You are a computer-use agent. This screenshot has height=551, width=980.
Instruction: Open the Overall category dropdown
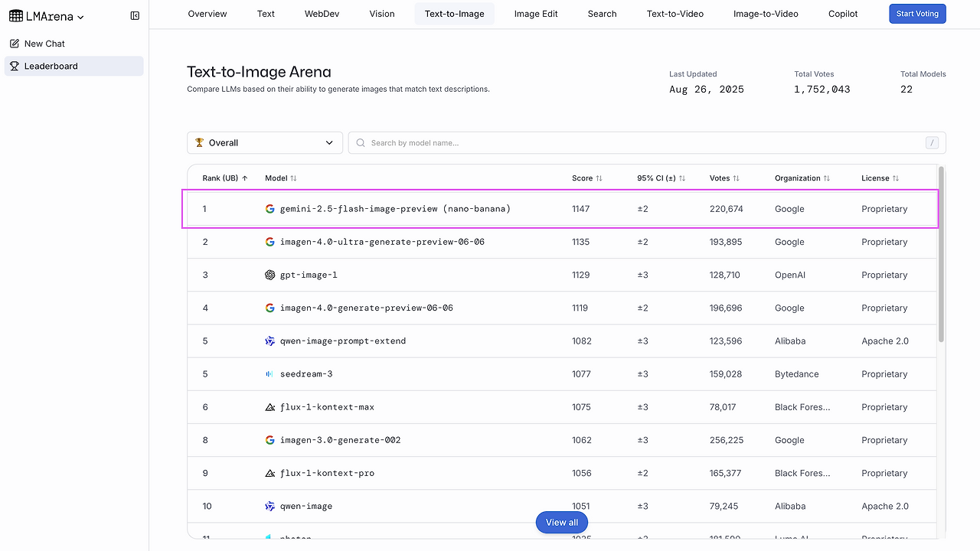[x=265, y=143]
